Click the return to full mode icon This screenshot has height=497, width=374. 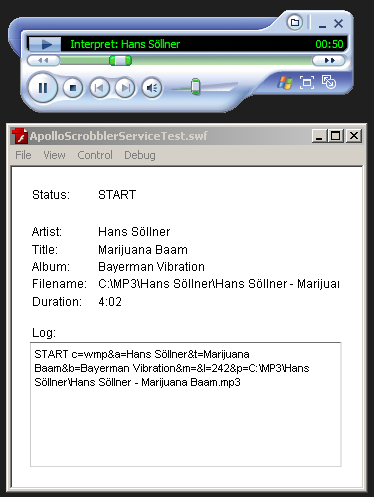click(x=329, y=82)
